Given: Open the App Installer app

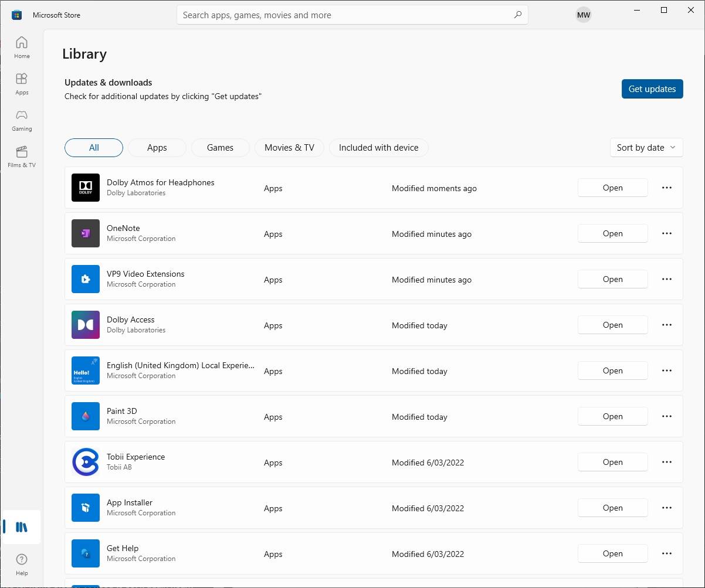Looking at the screenshot, I should 613,508.
